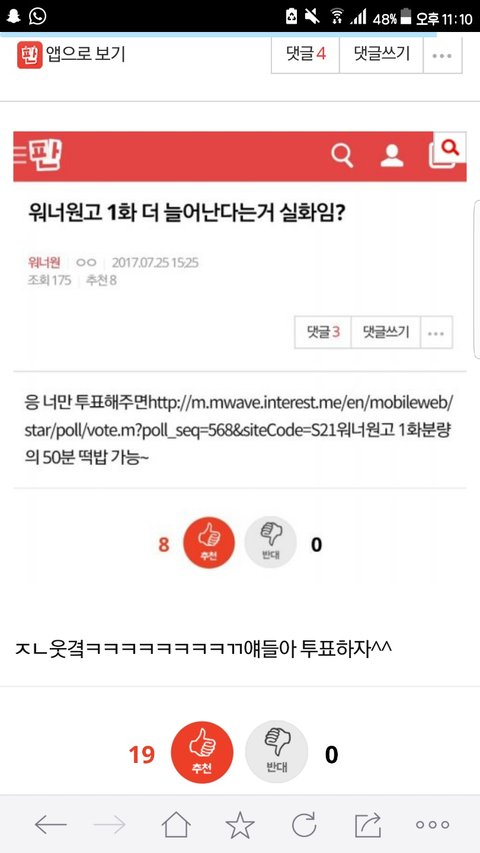Reload the page with refresh icon
Image resolution: width=480 pixels, height=853 pixels.
pyautogui.click(x=304, y=825)
